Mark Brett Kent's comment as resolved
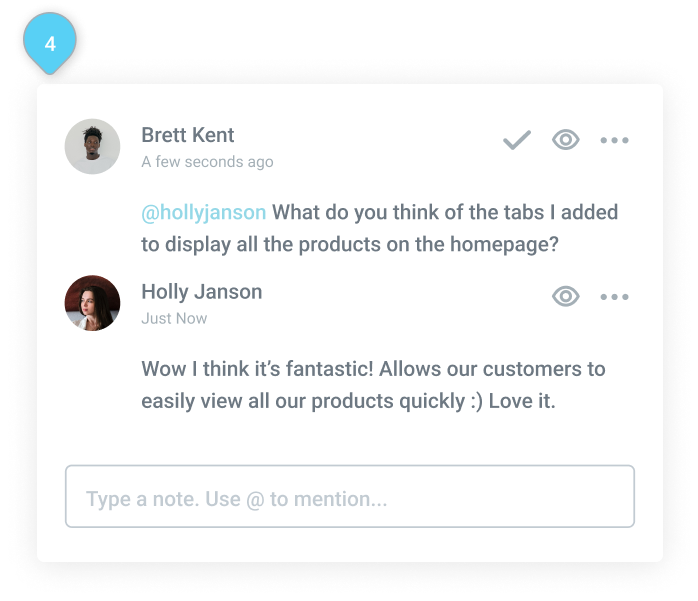Viewport: 698px width, 601px height. click(x=516, y=141)
